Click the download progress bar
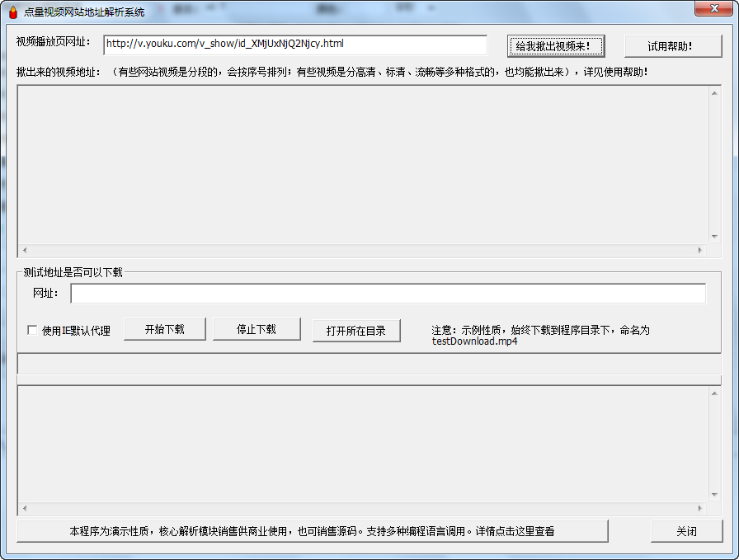Image resolution: width=739 pixels, height=560 pixels. 369,364
